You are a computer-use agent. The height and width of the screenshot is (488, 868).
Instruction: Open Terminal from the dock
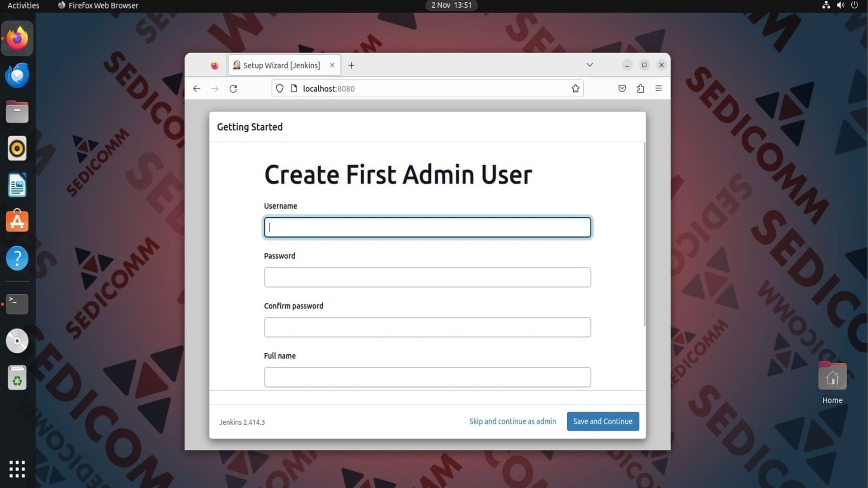[17, 304]
